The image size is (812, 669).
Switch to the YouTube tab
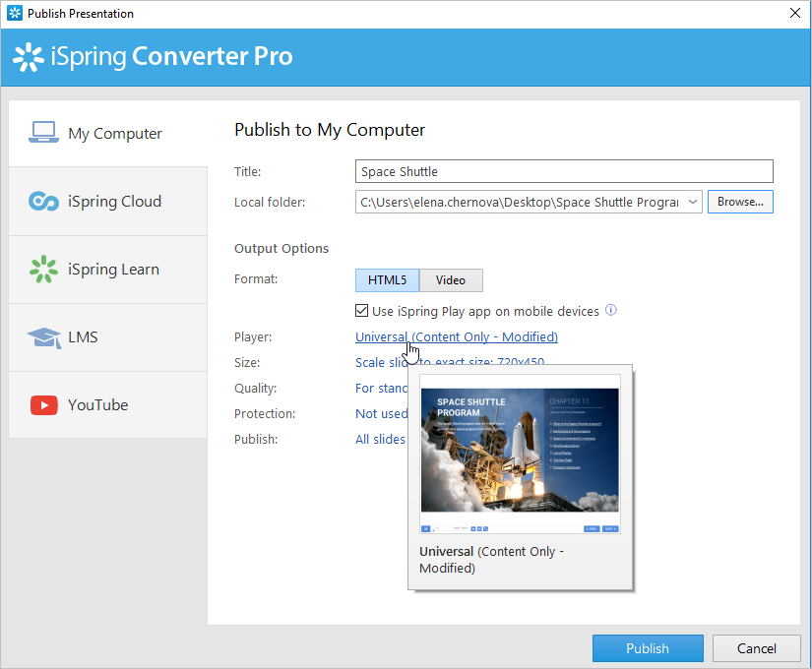pos(107,405)
